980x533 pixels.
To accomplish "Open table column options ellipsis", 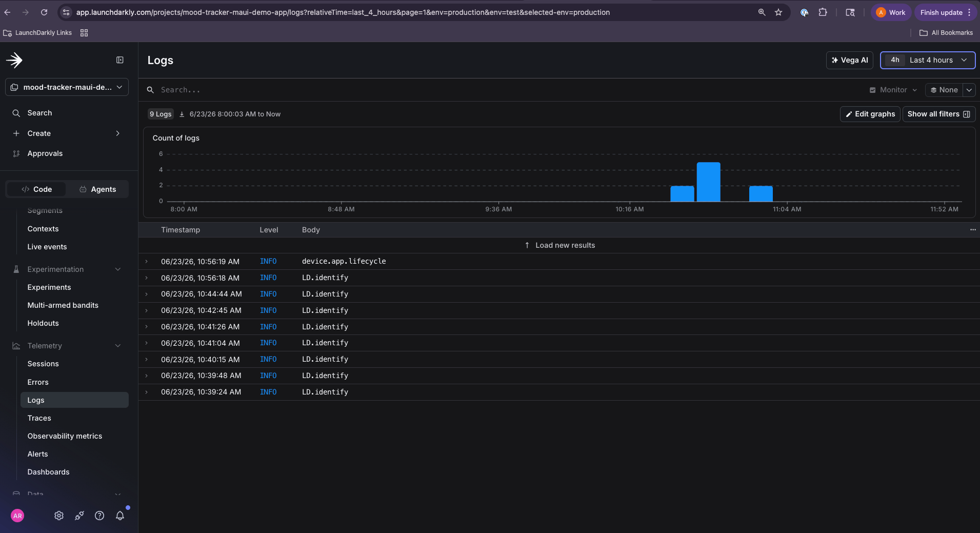I will [973, 230].
